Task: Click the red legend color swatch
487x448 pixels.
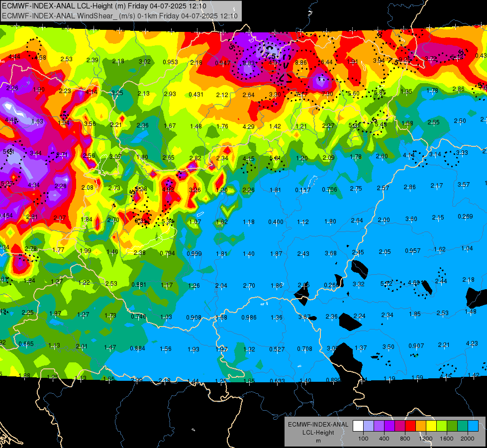Action: click(410, 426)
